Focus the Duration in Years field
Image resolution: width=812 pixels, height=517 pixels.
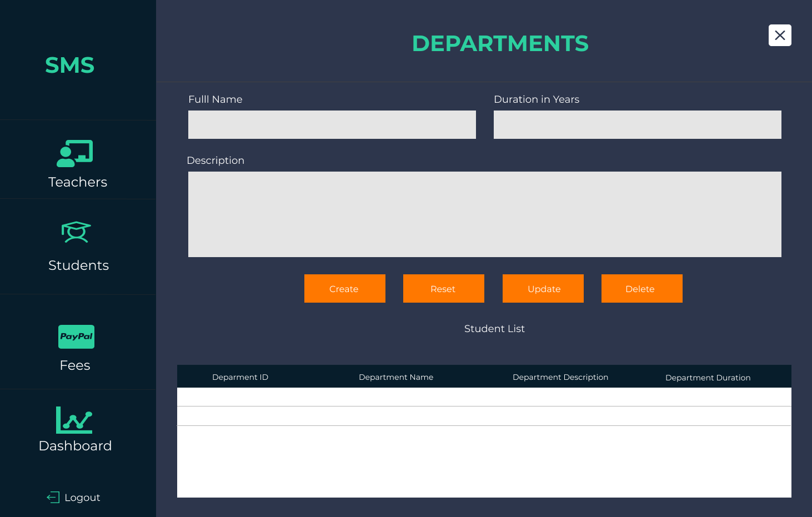tap(637, 124)
